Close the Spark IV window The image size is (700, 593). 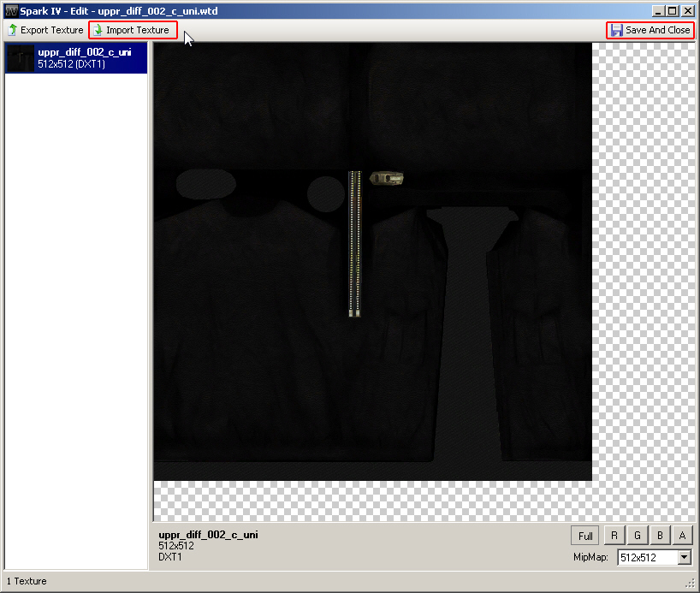coord(688,11)
